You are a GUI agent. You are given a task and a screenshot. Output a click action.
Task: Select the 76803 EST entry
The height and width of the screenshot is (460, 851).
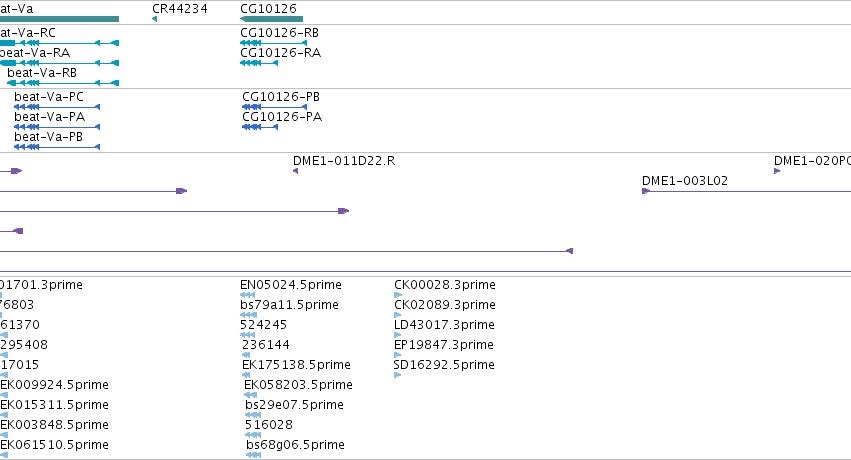point(17,305)
